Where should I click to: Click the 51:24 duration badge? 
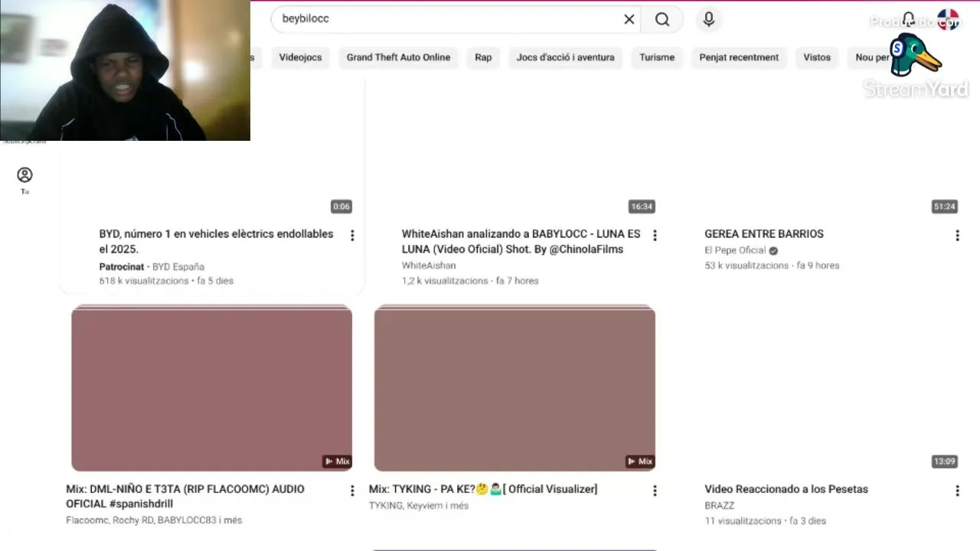tap(945, 207)
